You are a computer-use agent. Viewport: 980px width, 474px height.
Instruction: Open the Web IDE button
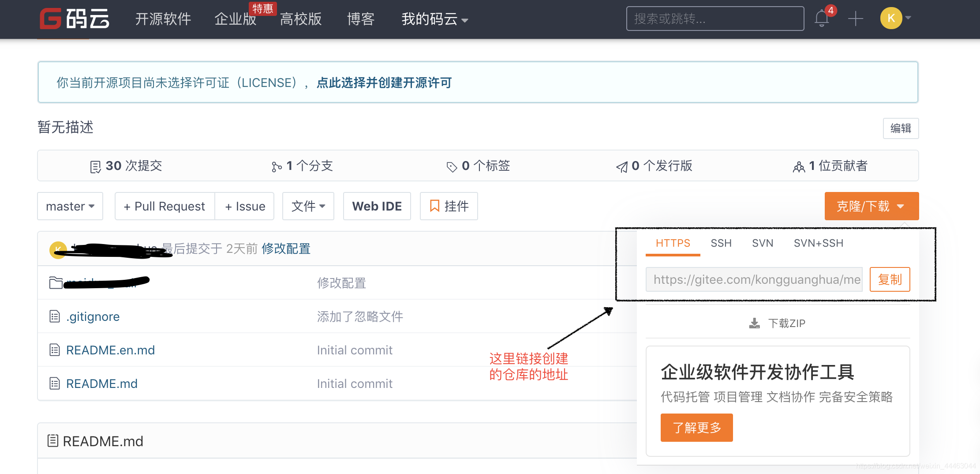tap(377, 206)
